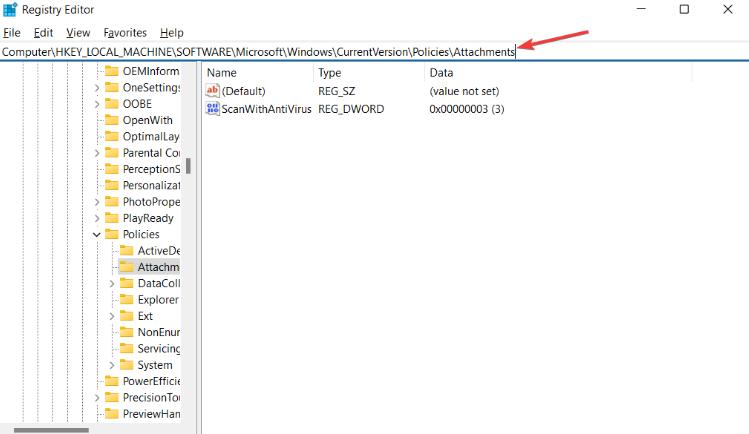Select the PrecisionTou folder icon
749x434 pixels.
pyautogui.click(x=112, y=397)
